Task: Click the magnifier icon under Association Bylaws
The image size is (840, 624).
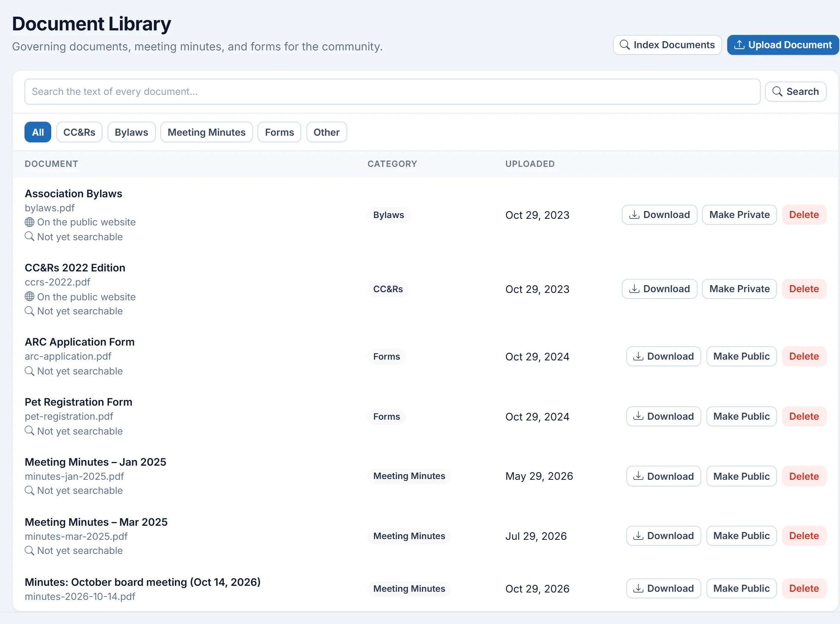Action: pyautogui.click(x=29, y=237)
